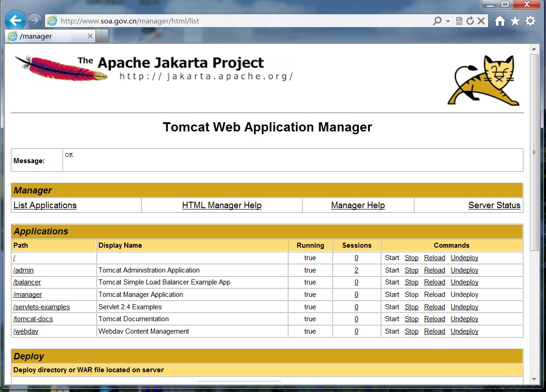
Task: Reload the /admin application
Action: (x=435, y=270)
